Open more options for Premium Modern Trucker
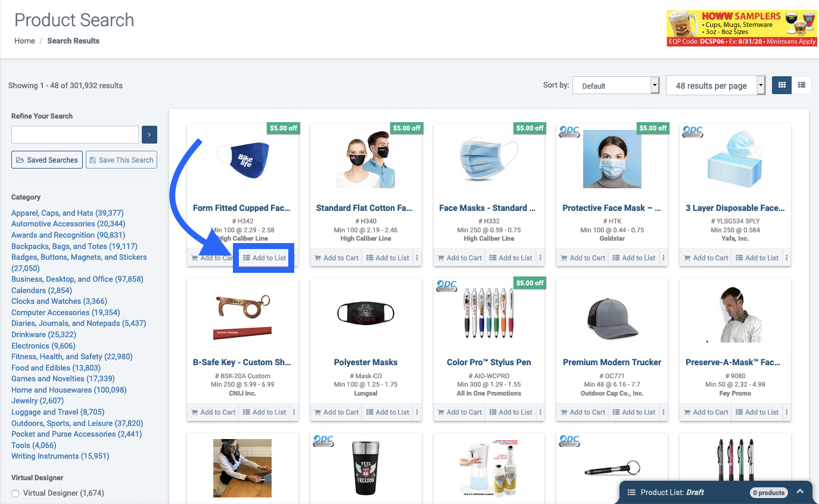This screenshot has width=819, height=504. click(x=664, y=412)
